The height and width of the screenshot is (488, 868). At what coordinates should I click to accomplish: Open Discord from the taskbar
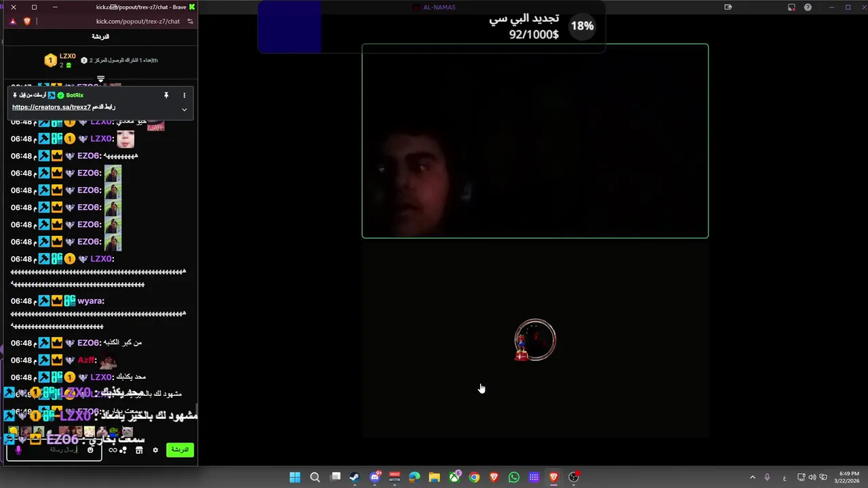coord(375,477)
